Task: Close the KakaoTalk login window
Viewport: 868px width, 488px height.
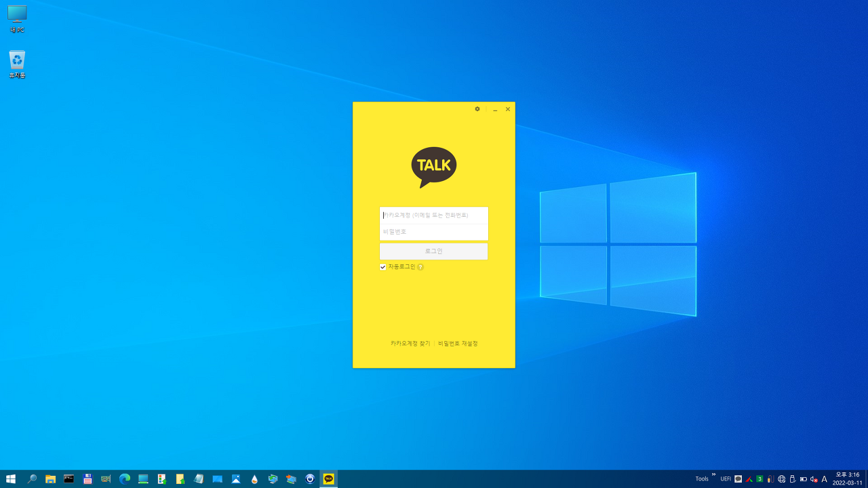Action: tap(508, 109)
